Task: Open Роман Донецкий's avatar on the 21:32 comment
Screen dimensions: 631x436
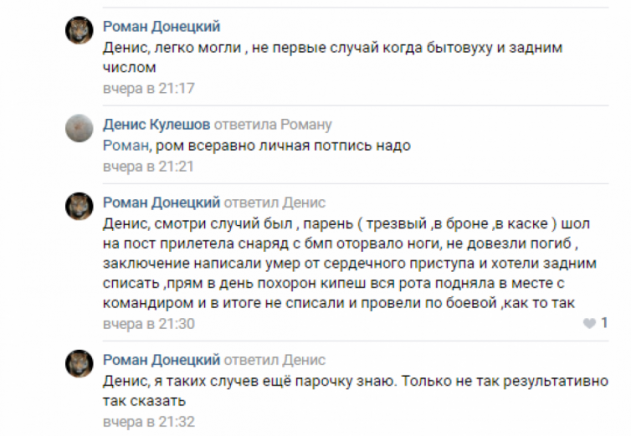Action: point(79,363)
